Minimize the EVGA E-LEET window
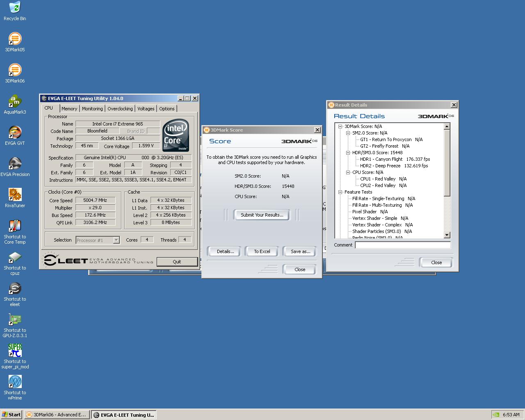This screenshot has height=420, width=525. (180, 98)
